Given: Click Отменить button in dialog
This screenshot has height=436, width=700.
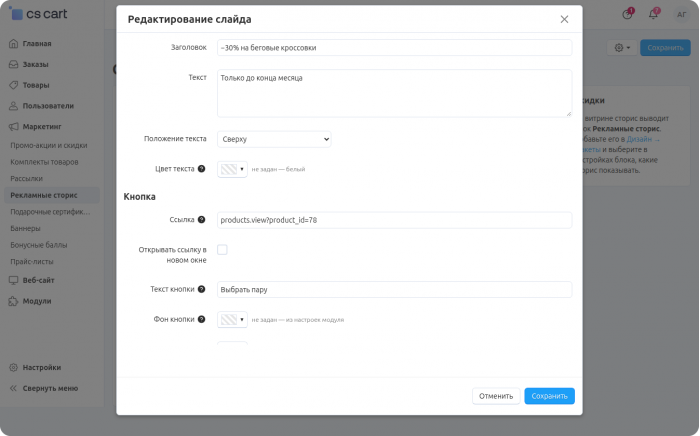Looking at the screenshot, I should (x=496, y=396).
